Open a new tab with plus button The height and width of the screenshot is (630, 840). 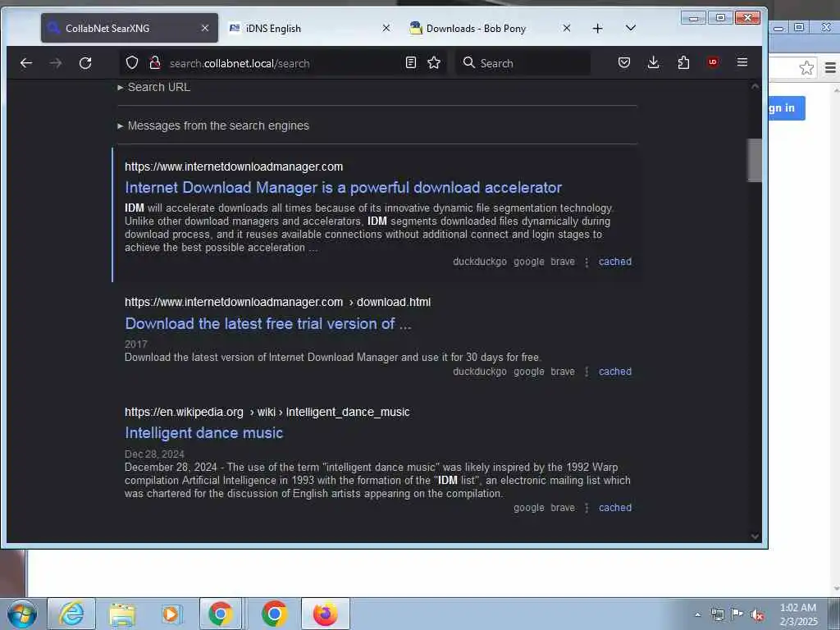pos(598,29)
